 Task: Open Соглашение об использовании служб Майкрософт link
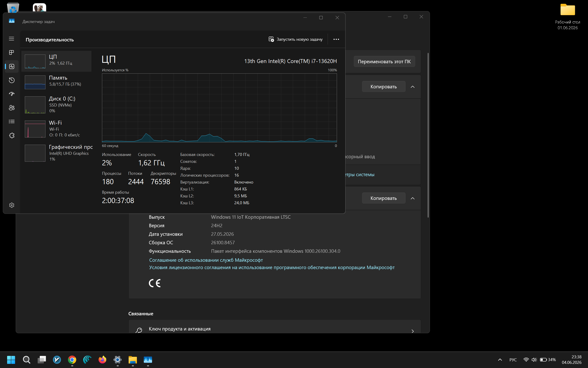206,260
